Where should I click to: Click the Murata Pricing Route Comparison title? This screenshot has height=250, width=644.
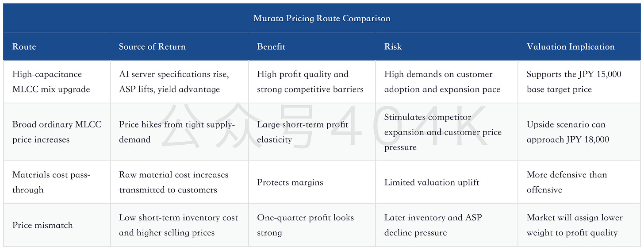click(x=322, y=19)
